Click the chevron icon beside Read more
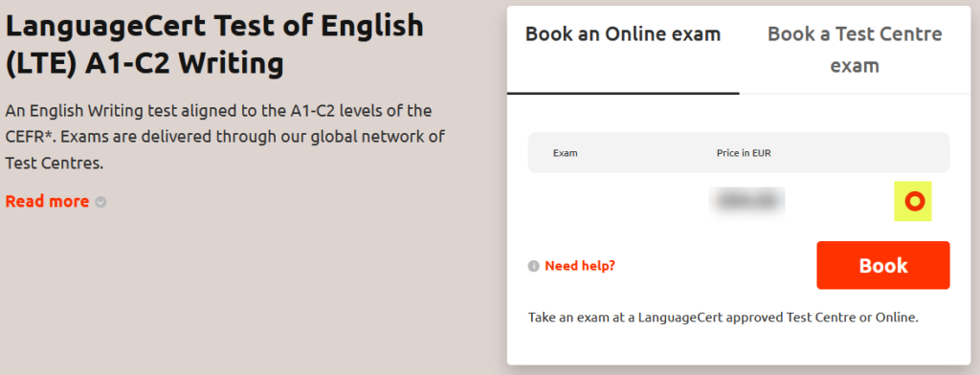 pos(100,203)
